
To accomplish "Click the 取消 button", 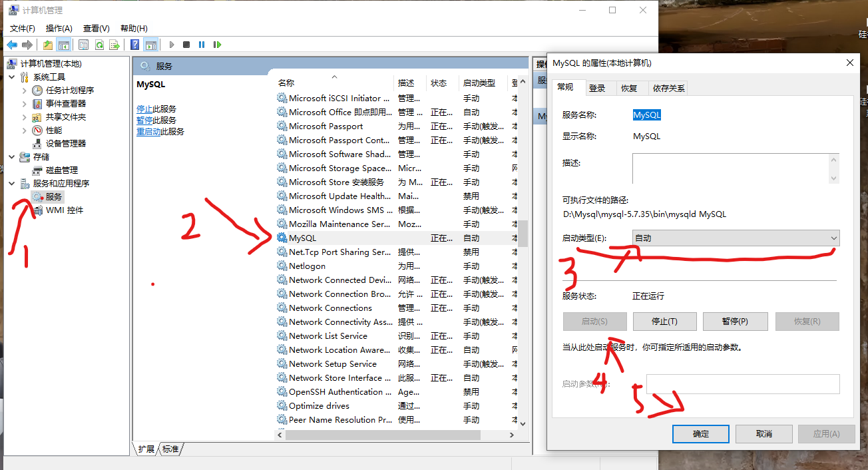I will pyautogui.click(x=764, y=433).
